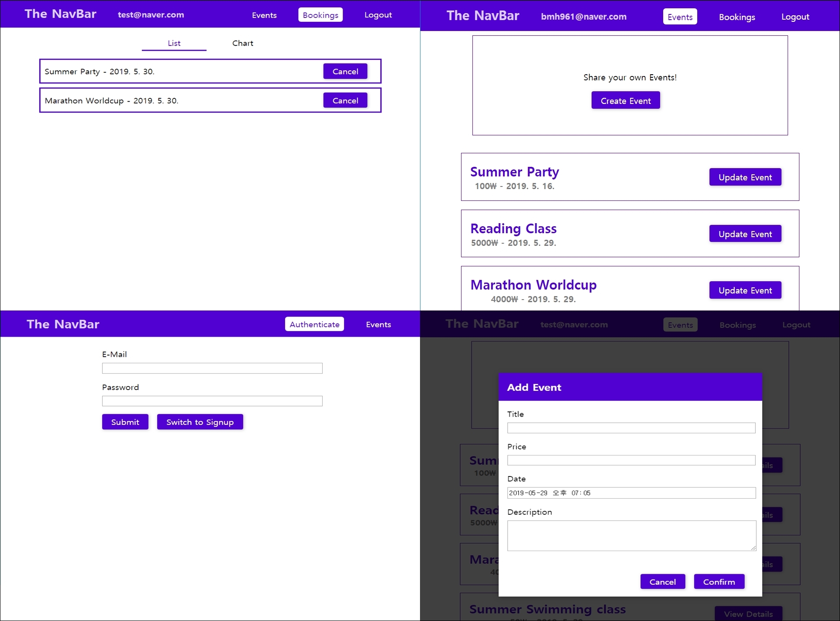
Task: Click Authenticate in the navbar
Action: (x=314, y=324)
